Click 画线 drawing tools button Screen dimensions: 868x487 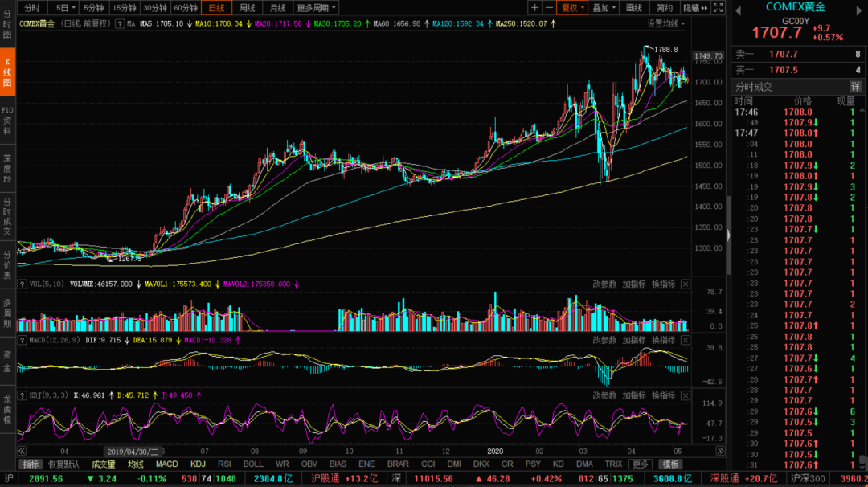[x=634, y=8]
